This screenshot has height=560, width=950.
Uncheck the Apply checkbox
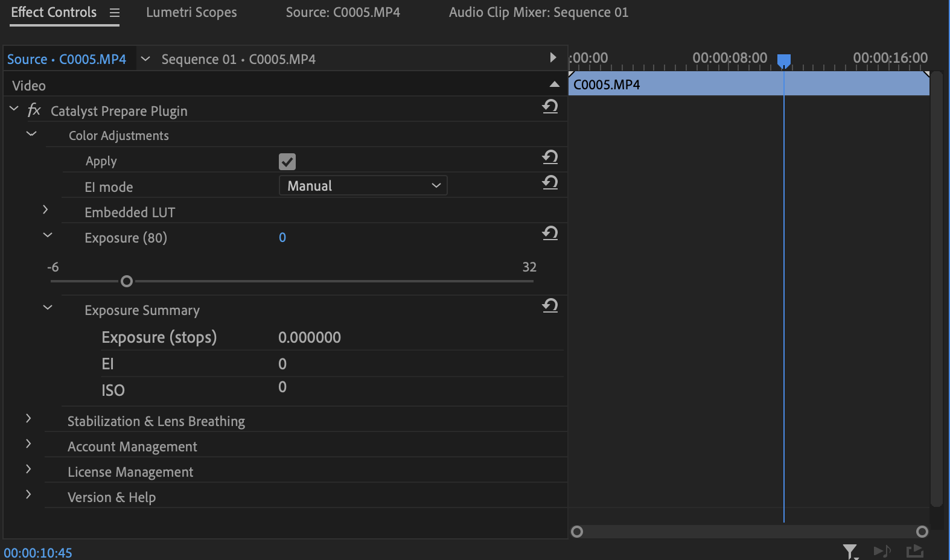tap(287, 162)
